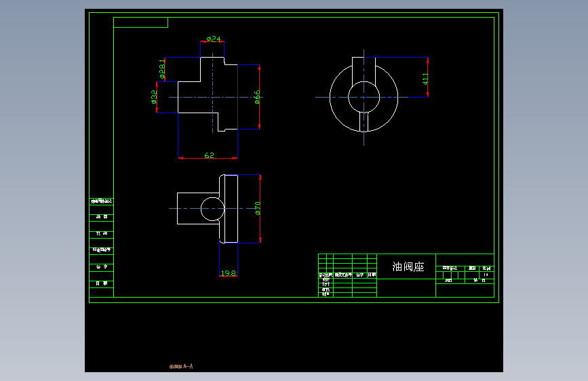Click the SECTION A-A caption below the sheet
Viewport: 588px width, 381px height.
181,366
